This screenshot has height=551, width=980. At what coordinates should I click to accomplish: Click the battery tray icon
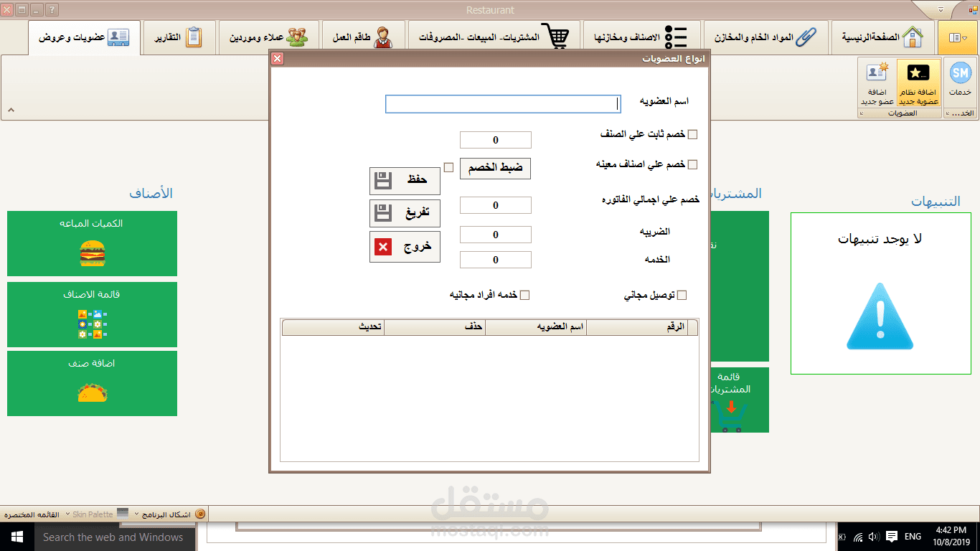pos(843,537)
